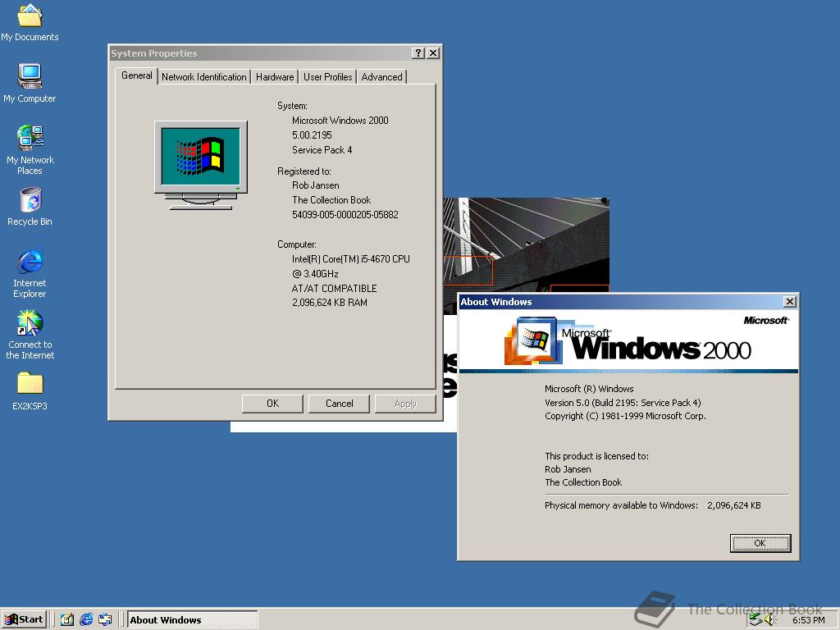Click OK in System Properties
Image resolution: width=840 pixels, height=630 pixels.
click(272, 404)
